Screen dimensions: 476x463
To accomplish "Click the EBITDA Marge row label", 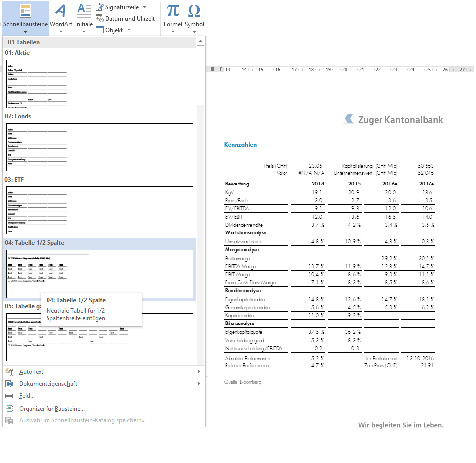I will coord(240,267).
